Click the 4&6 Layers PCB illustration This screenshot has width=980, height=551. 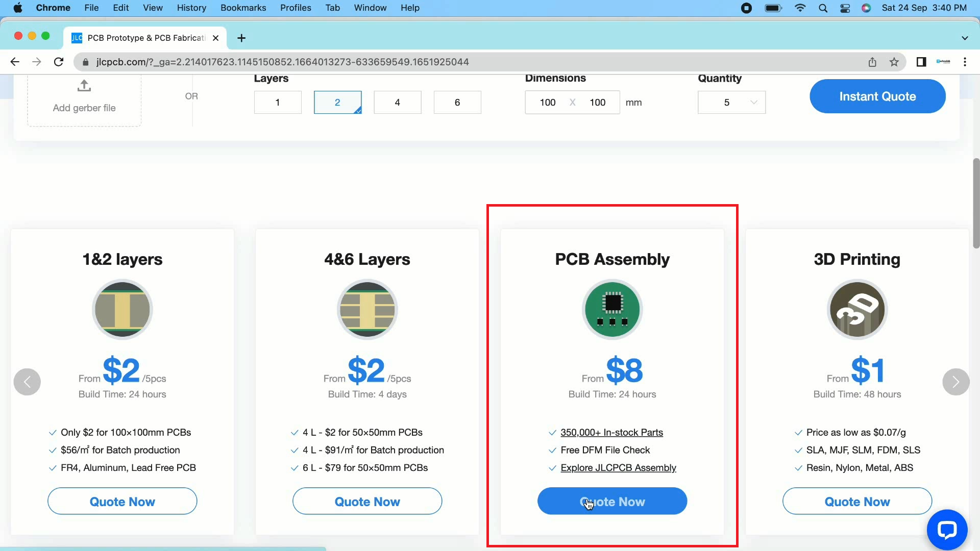coord(367,309)
